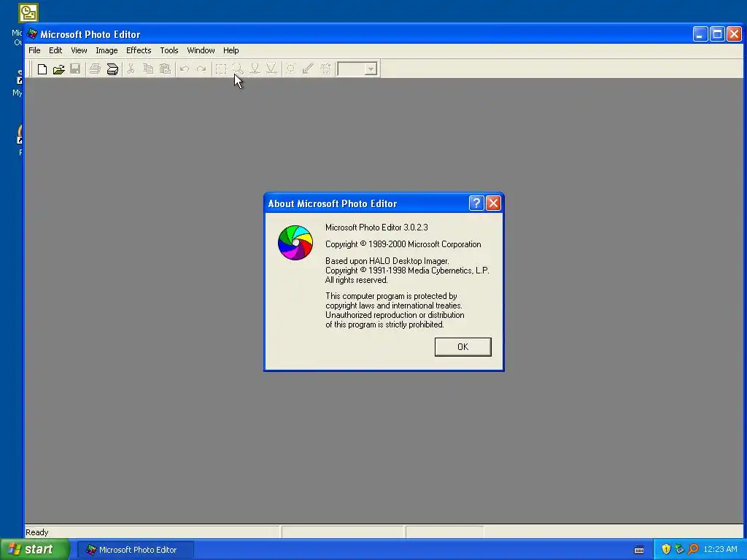The height and width of the screenshot is (560, 747).
Task: Select the Smudge tool icon
Action: pos(255,69)
